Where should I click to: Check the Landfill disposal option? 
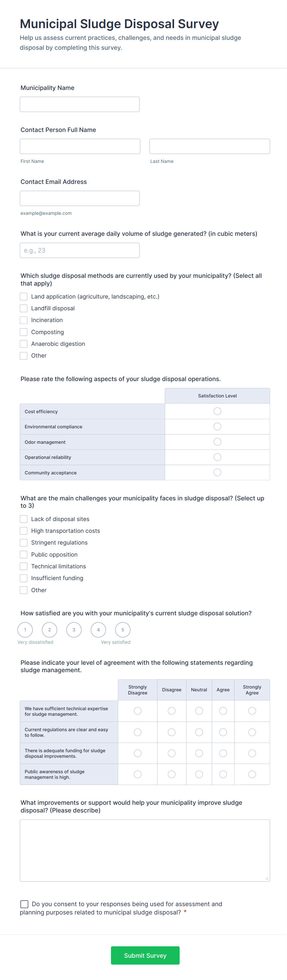[x=23, y=308]
